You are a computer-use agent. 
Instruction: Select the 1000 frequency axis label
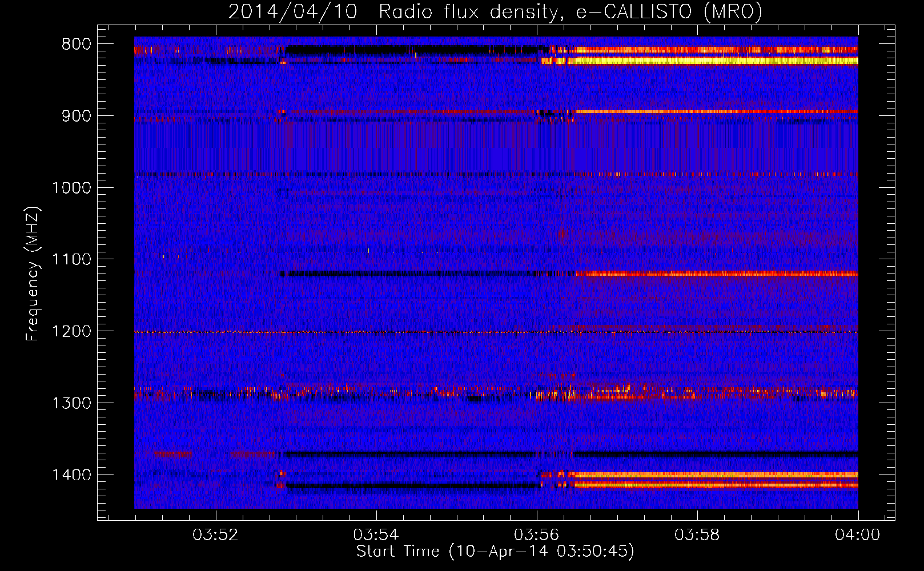[x=71, y=188]
